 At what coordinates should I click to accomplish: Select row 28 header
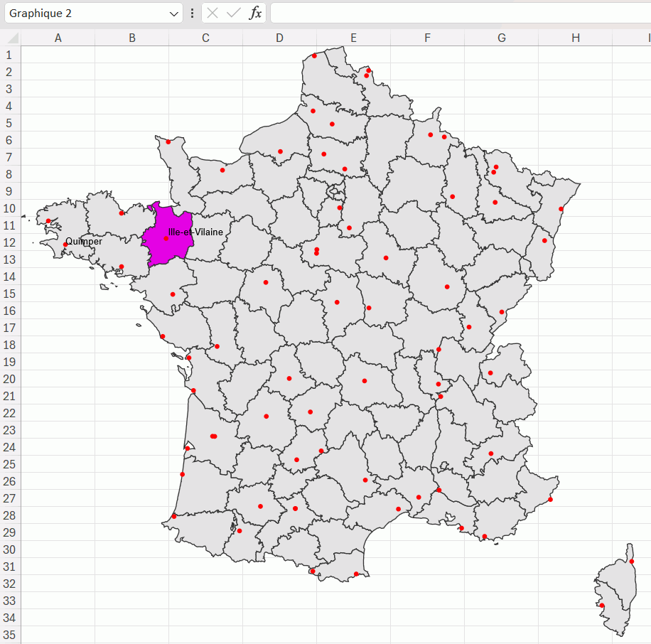click(10, 515)
